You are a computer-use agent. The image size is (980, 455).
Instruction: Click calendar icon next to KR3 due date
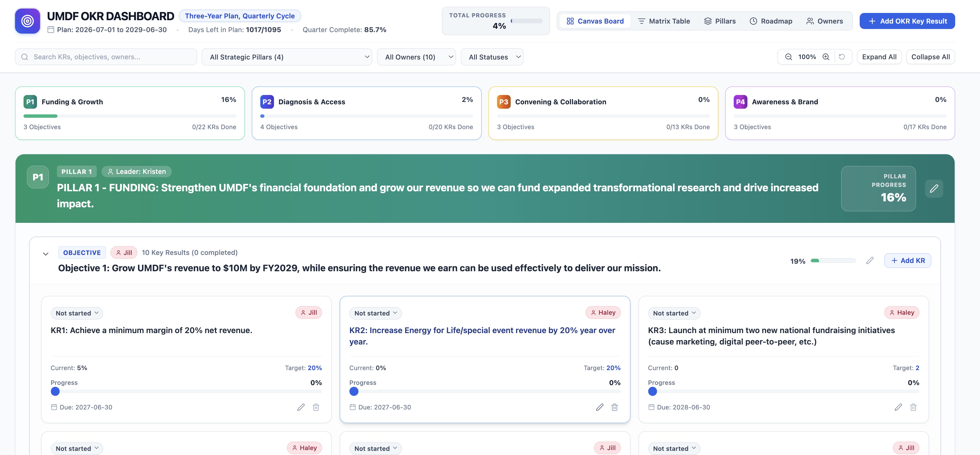coord(651,407)
